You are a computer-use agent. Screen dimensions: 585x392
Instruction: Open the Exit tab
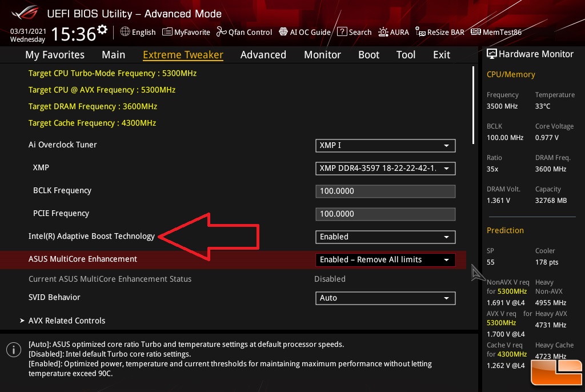442,55
